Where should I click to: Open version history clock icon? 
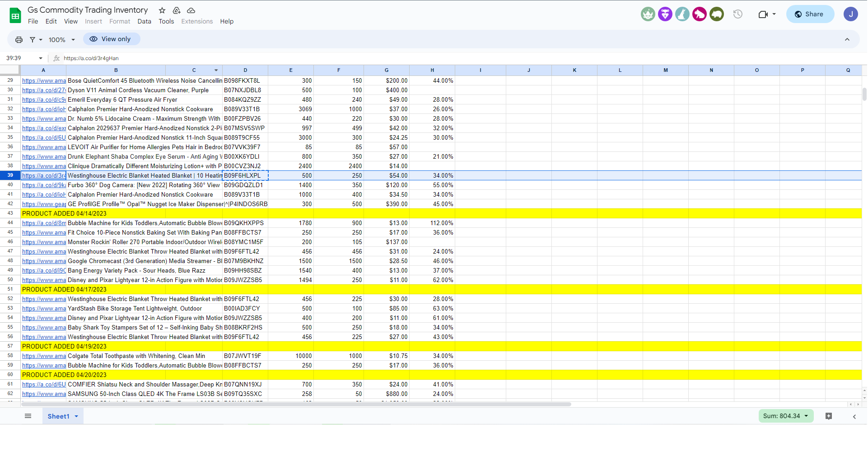(x=738, y=14)
